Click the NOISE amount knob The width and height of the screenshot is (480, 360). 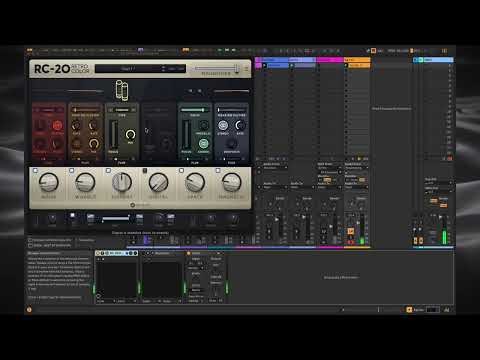[x=49, y=182]
